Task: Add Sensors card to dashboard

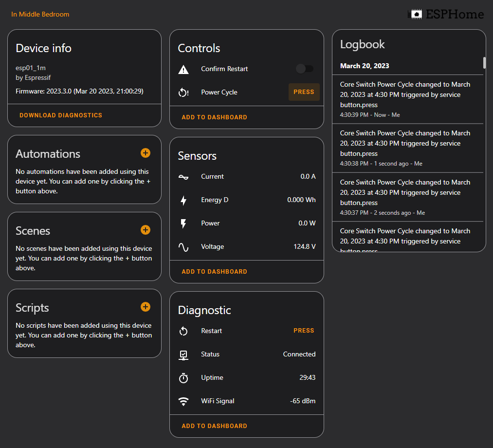Action: coord(214,272)
